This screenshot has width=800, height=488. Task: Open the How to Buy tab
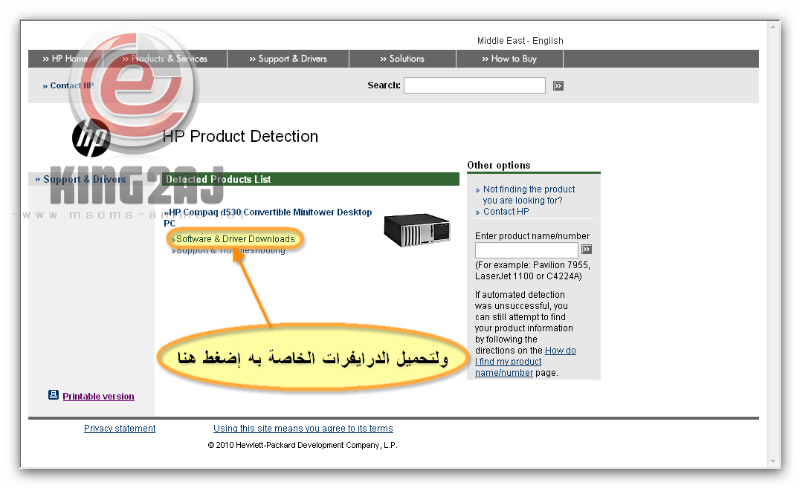[513, 59]
